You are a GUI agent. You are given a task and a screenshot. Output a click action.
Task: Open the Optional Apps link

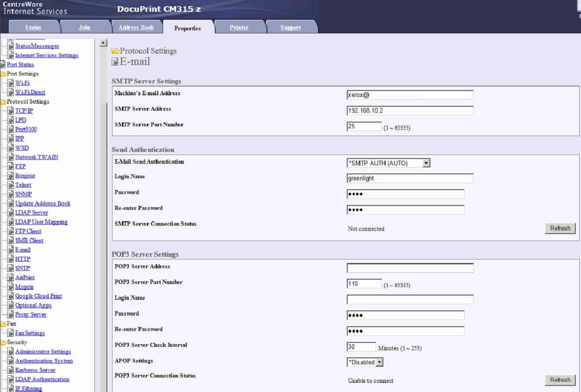tap(33, 306)
